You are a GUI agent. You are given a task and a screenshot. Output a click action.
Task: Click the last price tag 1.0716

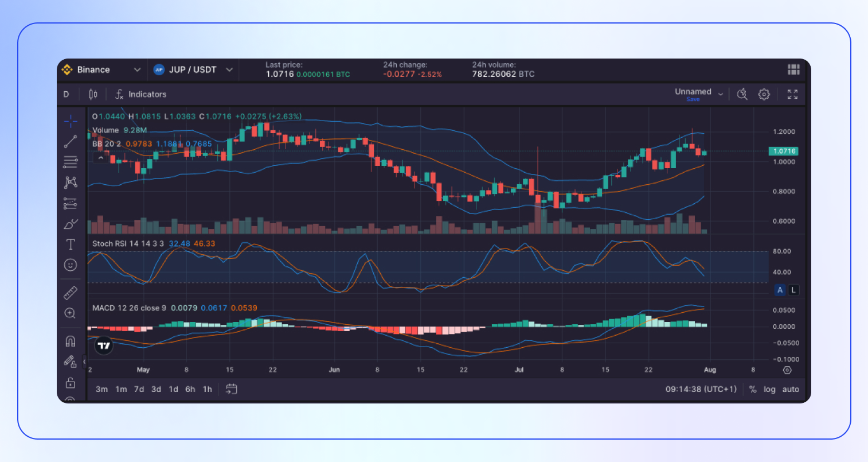[783, 151]
